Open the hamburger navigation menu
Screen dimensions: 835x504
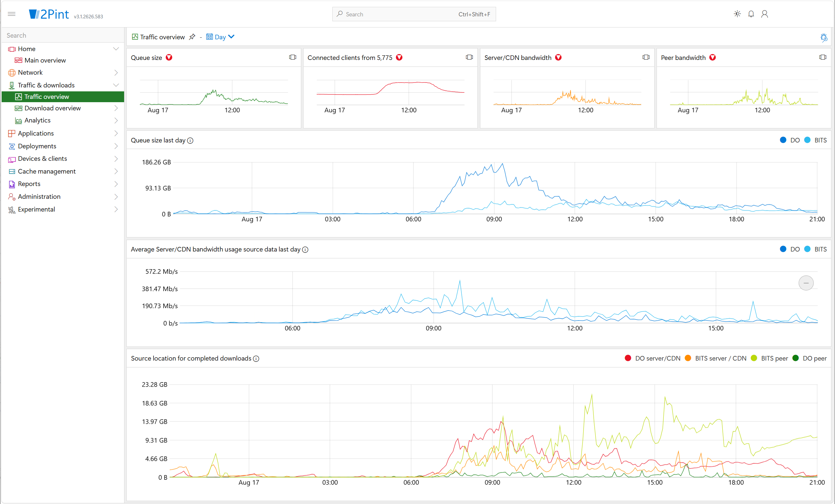[11, 14]
